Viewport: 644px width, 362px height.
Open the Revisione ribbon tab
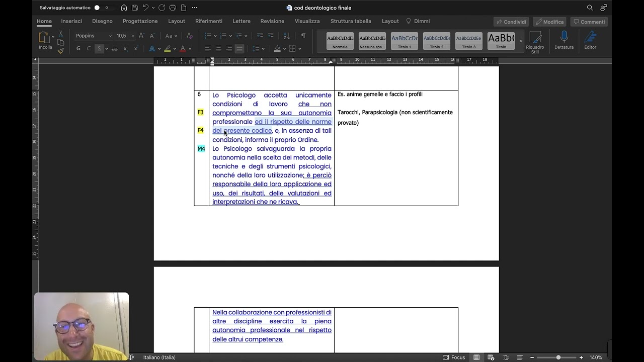pos(272,21)
